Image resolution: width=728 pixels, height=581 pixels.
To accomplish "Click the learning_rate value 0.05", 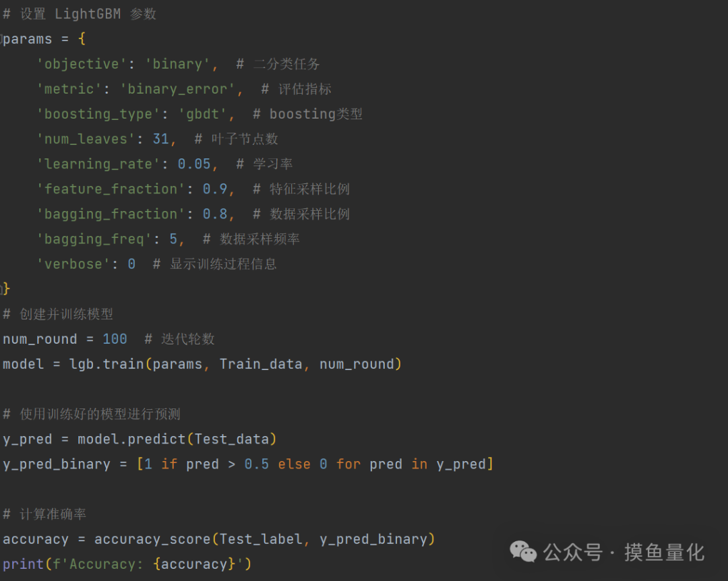I will [194, 164].
